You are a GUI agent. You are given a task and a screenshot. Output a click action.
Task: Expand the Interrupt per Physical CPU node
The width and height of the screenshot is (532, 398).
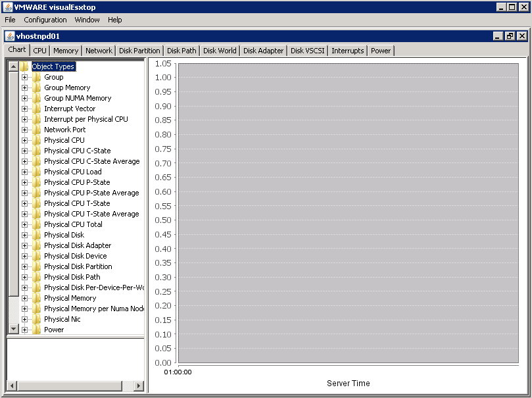[24, 119]
